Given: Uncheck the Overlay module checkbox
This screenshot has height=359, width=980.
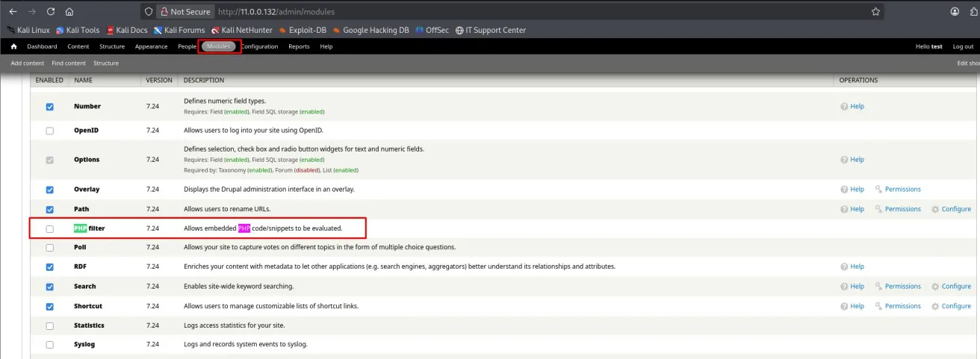Looking at the screenshot, I should [50, 190].
